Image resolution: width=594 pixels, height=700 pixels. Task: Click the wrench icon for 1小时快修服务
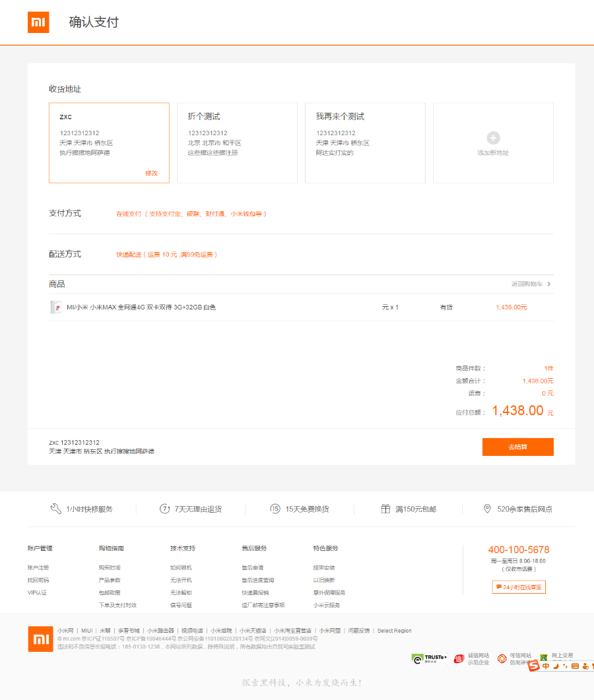[x=56, y=509]
